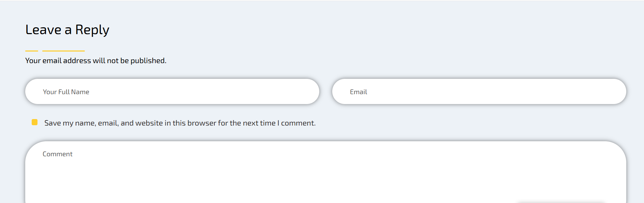Image resolution: width=644 pixels, height=203 pixels.
Task: Click the Your Full Name input field
Action: tap(172, 91)
